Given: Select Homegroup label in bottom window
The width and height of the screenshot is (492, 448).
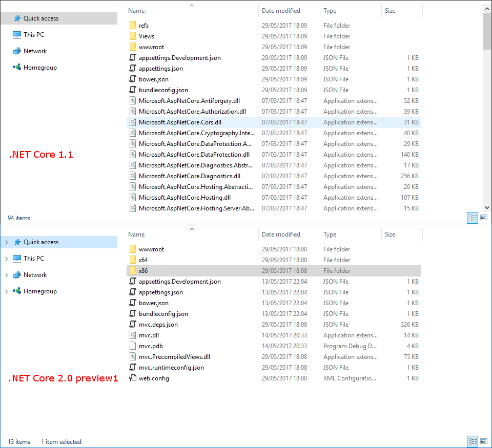Looking at the screenshot, I should tap(40, 291).
